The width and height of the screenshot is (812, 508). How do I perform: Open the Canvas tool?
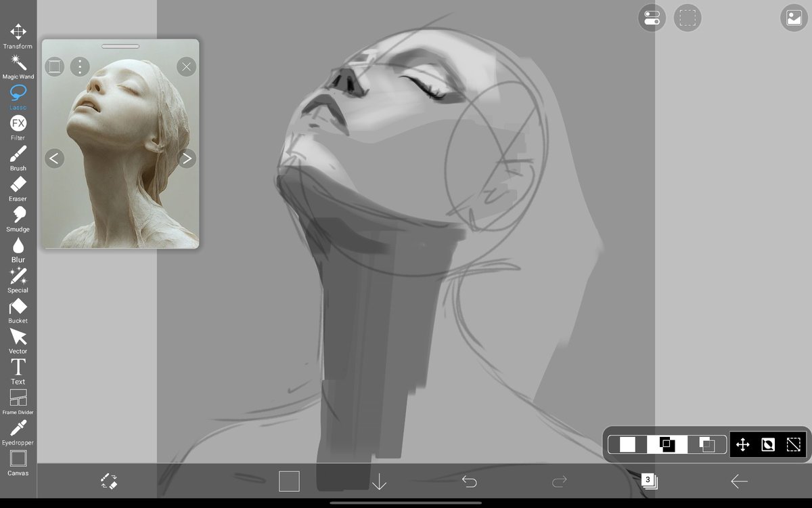[x=18, y=463]
